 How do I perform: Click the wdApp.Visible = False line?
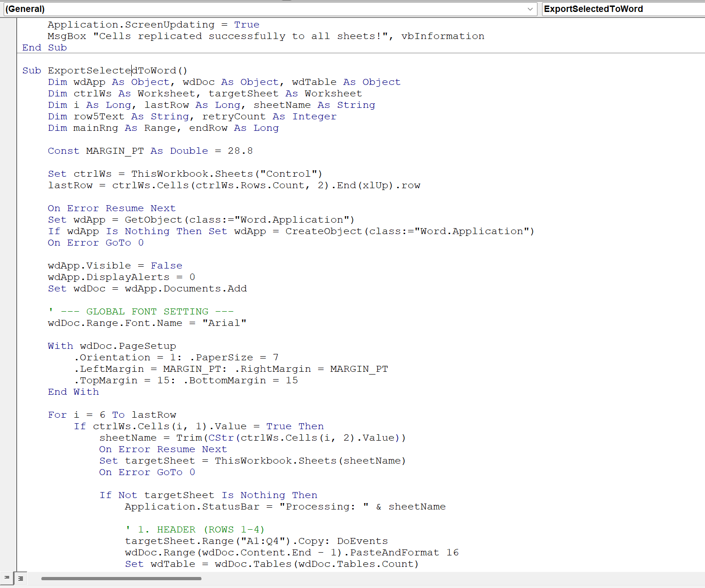tap(115, 265)
